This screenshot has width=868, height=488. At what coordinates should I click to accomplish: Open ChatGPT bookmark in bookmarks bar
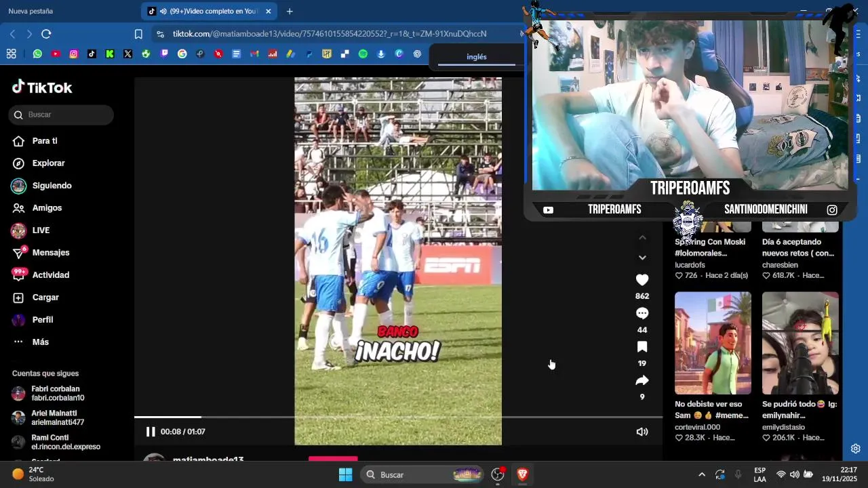[x=417, y=54]
